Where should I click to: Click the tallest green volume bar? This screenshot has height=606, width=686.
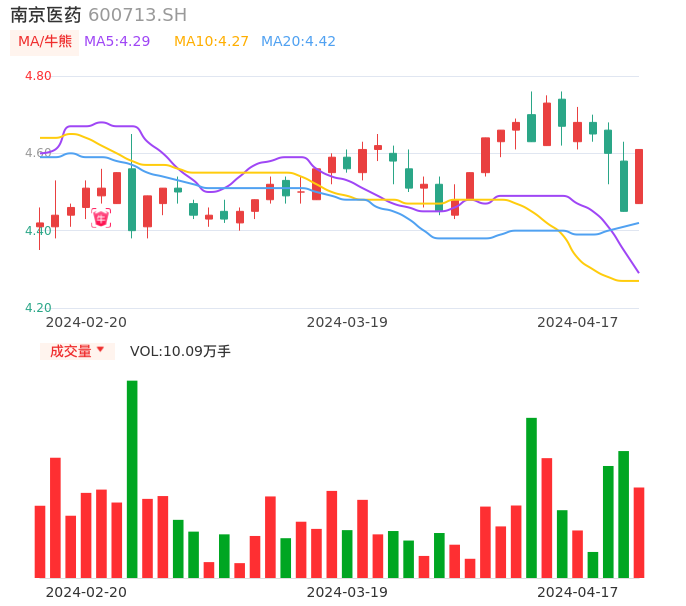(132, 479)
